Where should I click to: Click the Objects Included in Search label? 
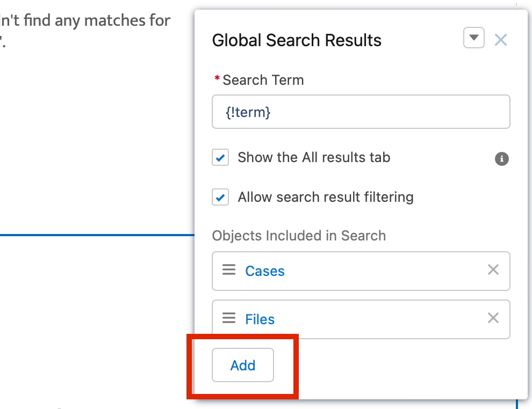coord(299,236)
